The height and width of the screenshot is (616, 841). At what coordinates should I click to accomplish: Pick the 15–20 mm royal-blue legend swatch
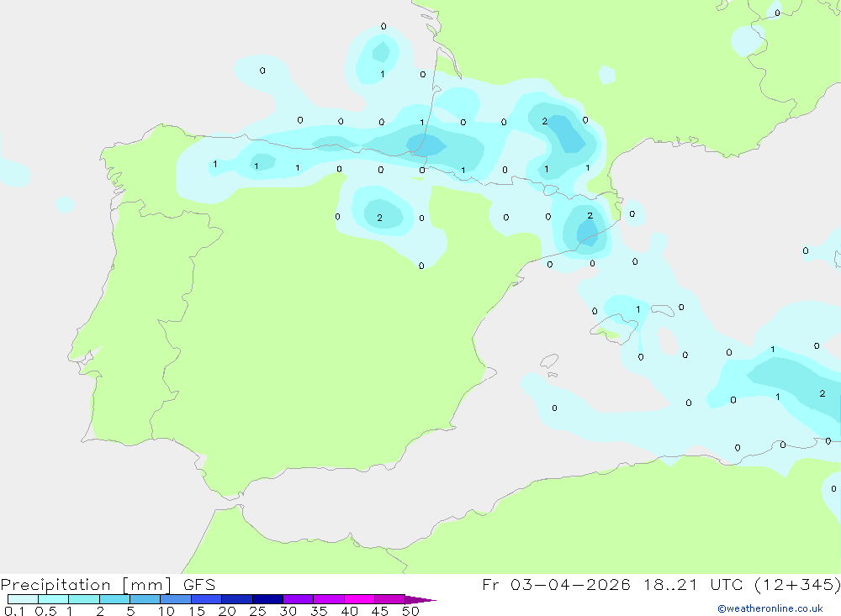click(x=207, y=599)
